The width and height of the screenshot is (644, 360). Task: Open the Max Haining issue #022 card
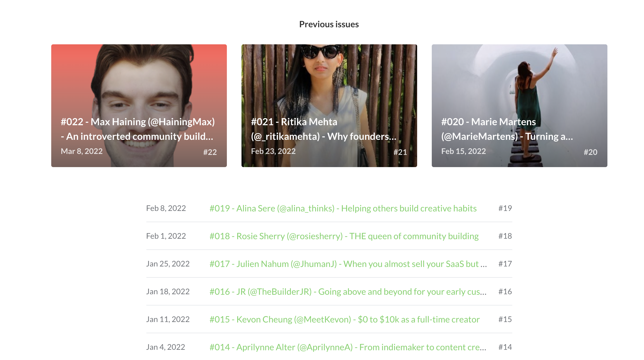click(x=139, y=82)
